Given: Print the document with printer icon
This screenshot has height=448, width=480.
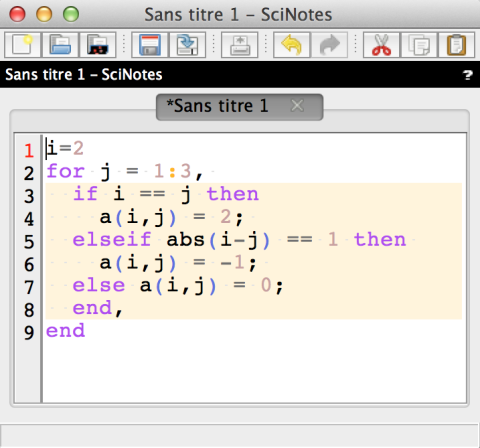Looking at the screenshot, I should tap(240, 45).
